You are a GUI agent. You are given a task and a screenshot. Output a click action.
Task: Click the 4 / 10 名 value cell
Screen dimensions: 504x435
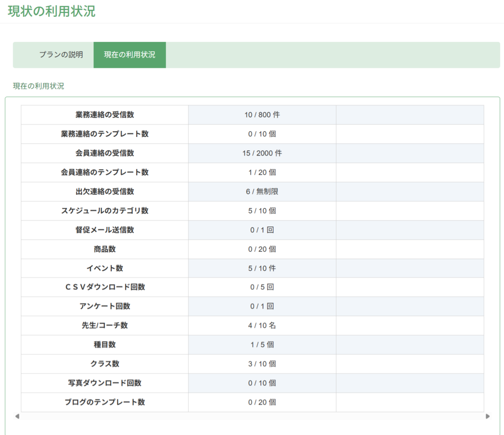coord(262,325)
